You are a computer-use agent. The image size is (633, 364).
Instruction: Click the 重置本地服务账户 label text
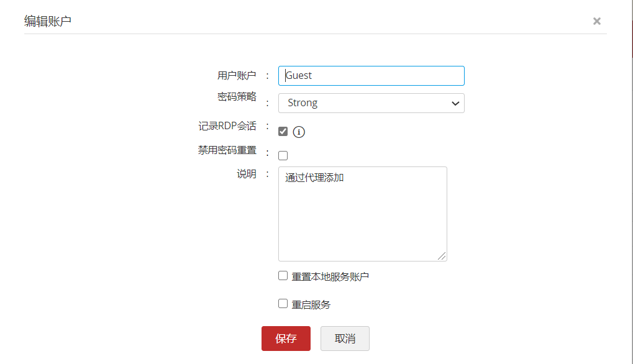[x=330, y=276]
